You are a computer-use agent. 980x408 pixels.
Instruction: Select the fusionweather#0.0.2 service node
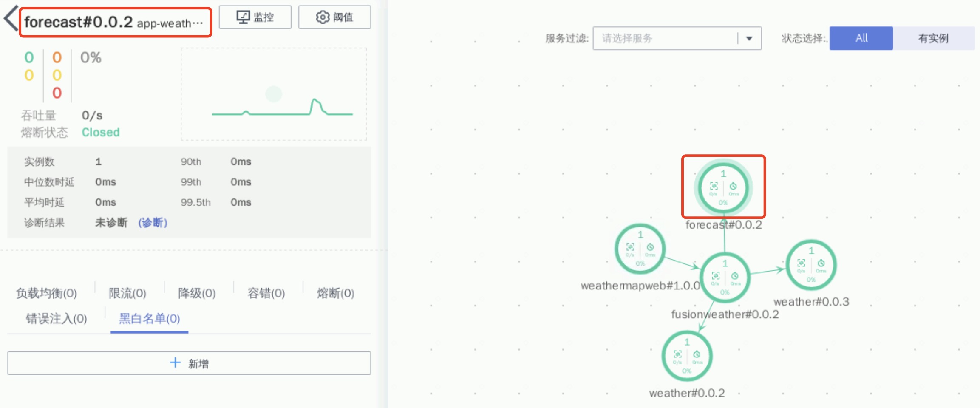point(725,278)
